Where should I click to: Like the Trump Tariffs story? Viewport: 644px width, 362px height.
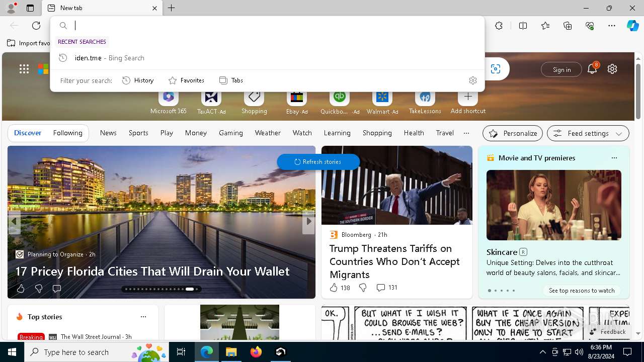[x=340, y=288]
